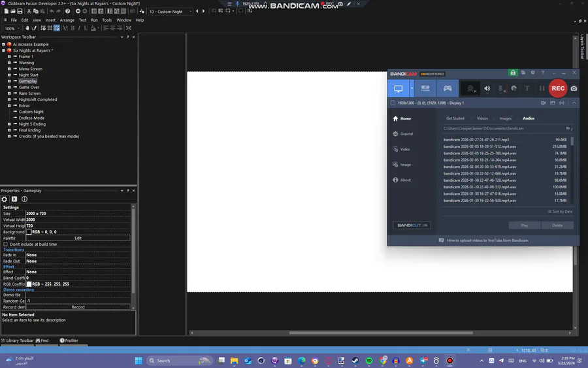Click the frame editor horizontal scrollbar
The image size is (588, 368).
381,333
